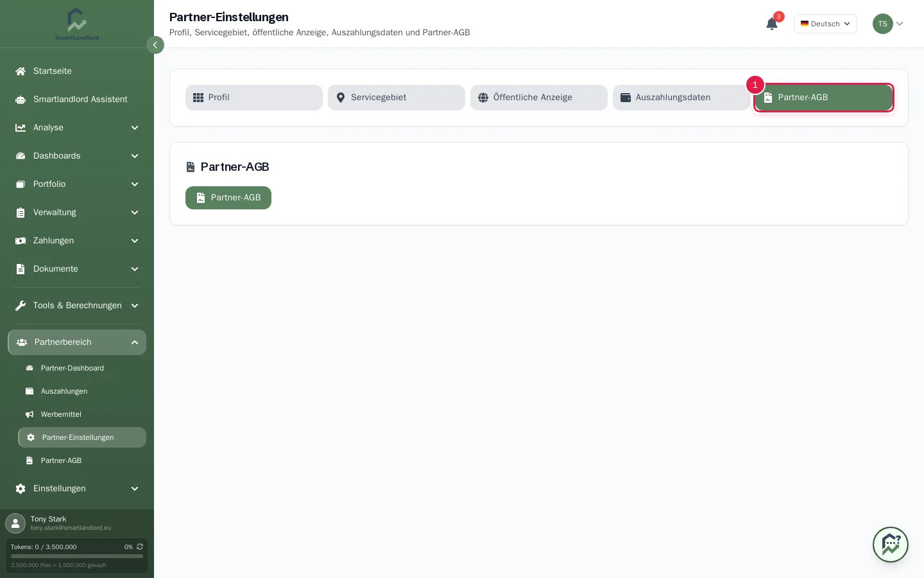Expand Tools & Berechnungen

[77, 306]
